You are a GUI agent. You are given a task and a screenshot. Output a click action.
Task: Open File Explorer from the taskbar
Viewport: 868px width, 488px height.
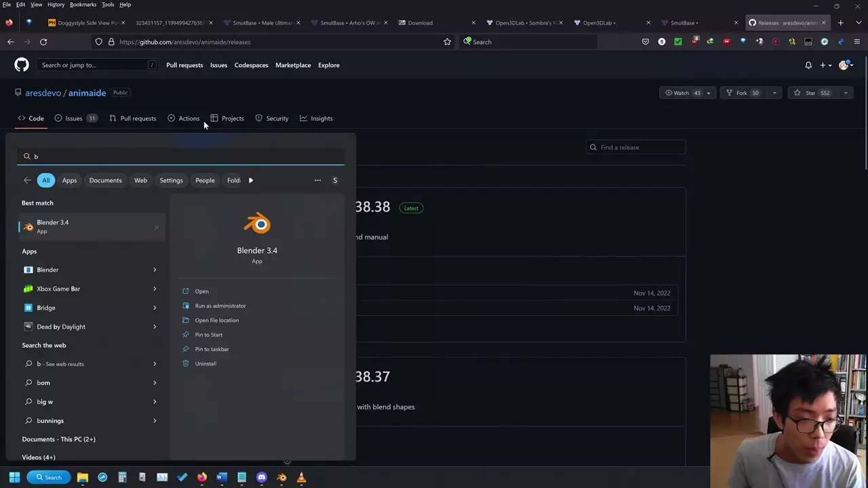pyautogui.click(x=83, y=477)
